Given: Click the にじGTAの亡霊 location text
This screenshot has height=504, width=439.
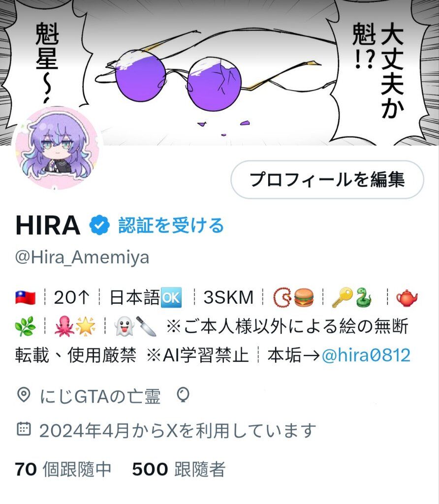Looking at the screenshot, I should (100, 396).
